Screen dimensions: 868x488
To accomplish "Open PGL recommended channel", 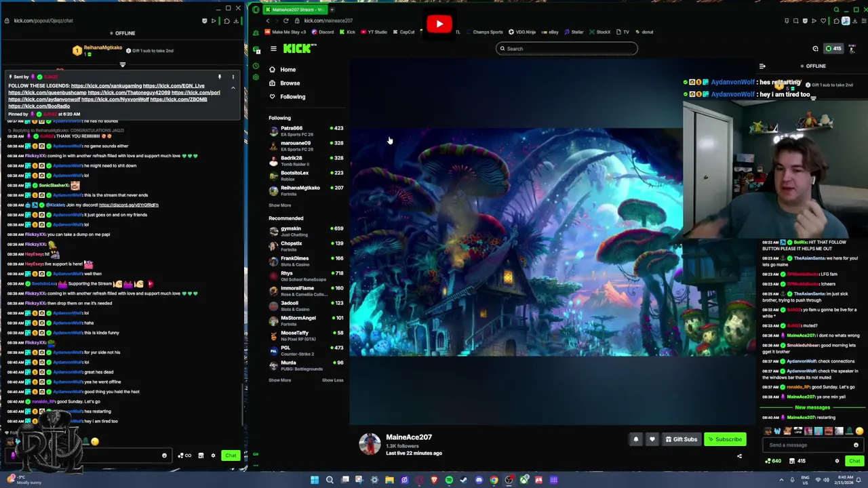I will [306, 350].
